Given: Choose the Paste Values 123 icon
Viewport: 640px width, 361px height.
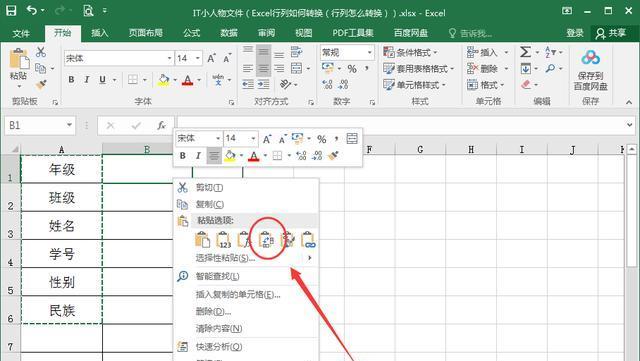Looking at the screenshot, I should (x=224, y=239).
